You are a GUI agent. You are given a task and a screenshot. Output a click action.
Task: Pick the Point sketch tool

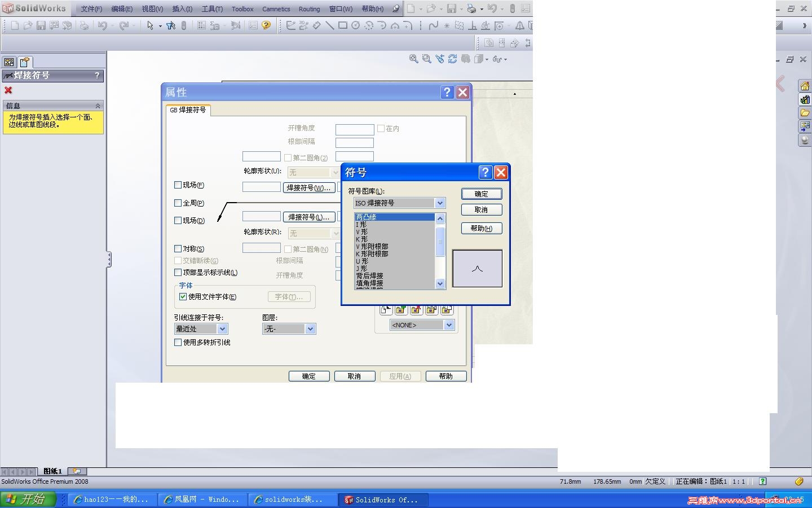click(x=447, y=25)
